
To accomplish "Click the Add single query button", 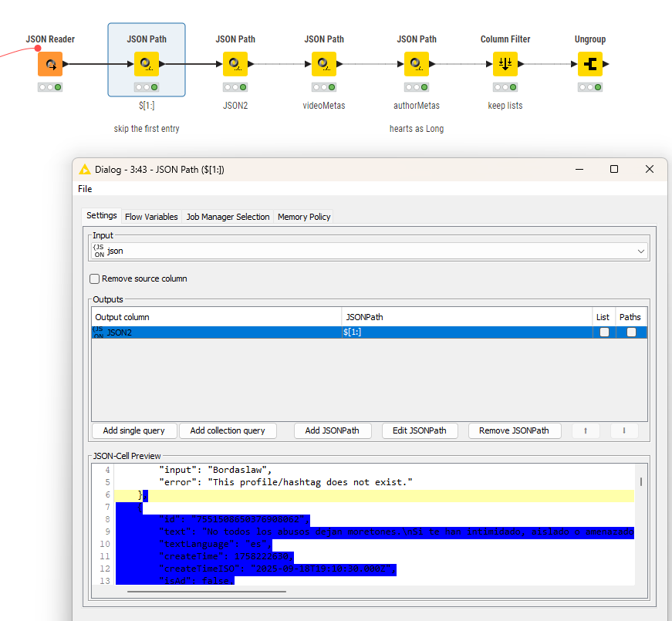I will coord(134,430).
